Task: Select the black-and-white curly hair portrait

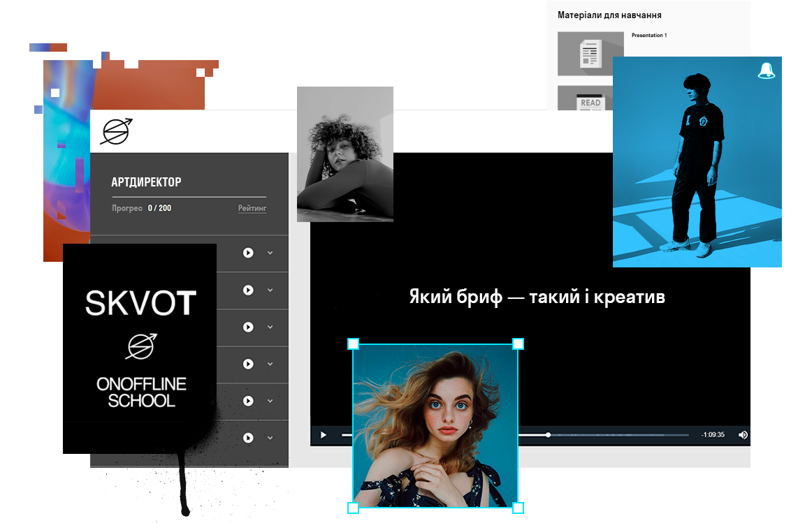Action: pyautogui.click(x=345, y=149)
